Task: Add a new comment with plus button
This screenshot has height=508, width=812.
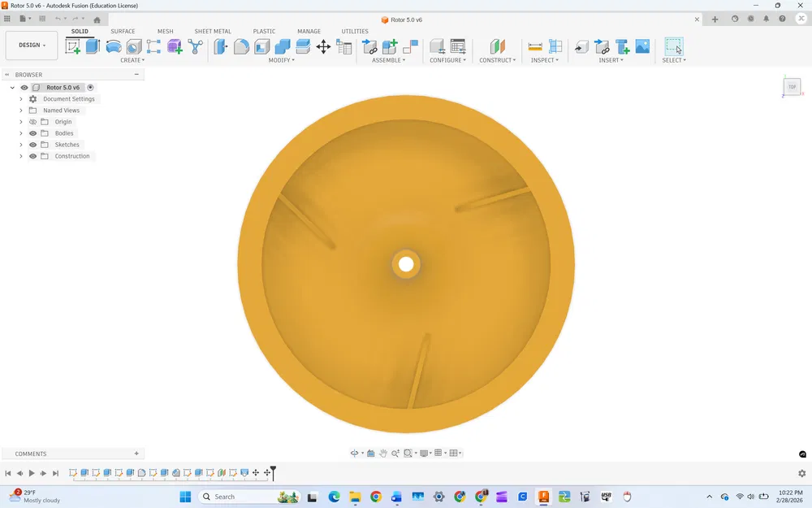Action: (136, 454)
